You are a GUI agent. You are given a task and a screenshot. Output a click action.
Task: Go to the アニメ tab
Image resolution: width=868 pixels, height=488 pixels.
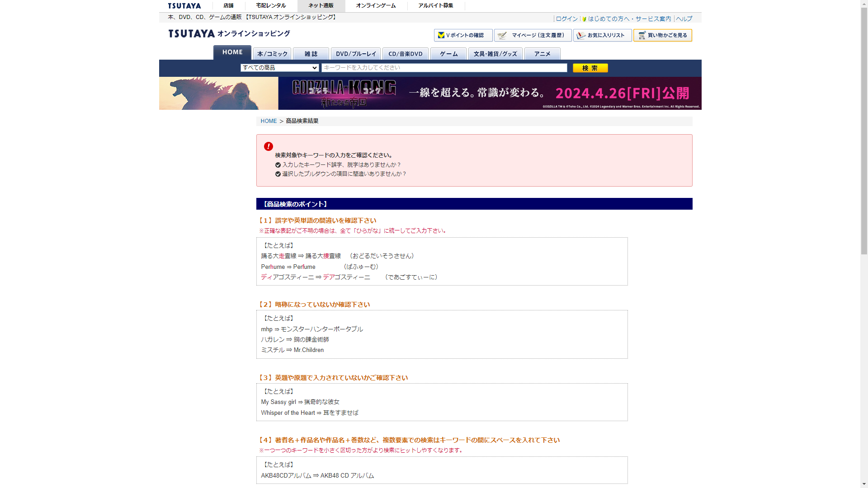coord(542,54)
